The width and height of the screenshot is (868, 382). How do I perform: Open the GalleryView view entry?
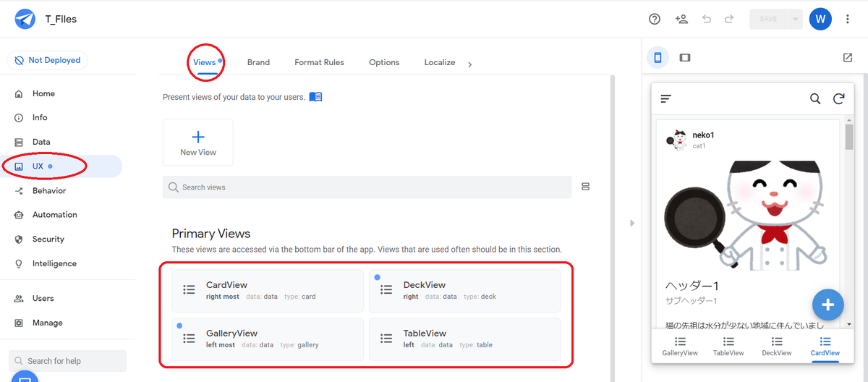tap(268, 339)
